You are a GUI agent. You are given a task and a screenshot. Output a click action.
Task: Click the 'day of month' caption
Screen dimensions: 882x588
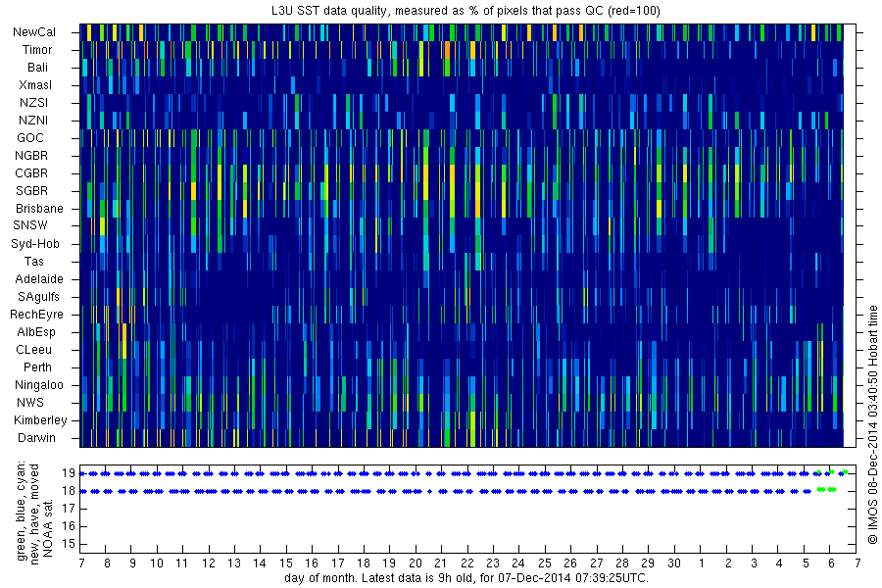click(x=466, y=578)
